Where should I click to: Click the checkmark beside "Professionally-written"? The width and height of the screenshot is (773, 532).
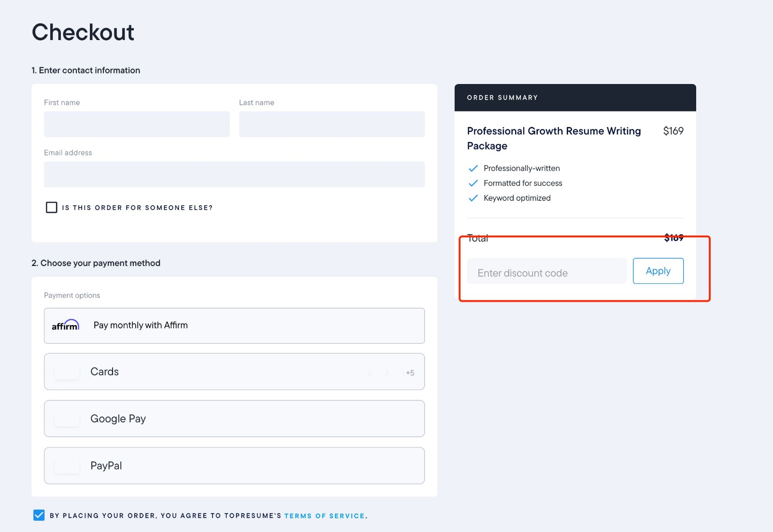coord(473,168)
